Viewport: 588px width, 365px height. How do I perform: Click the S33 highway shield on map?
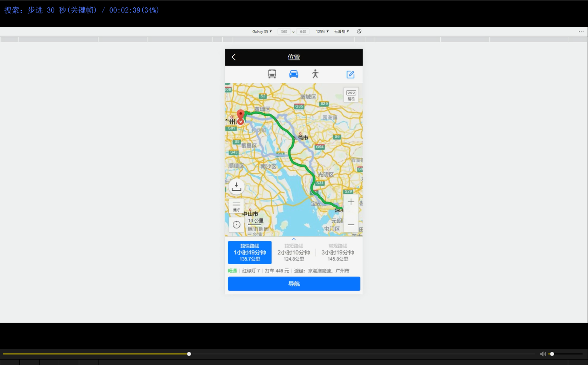[x=320, y=183]
